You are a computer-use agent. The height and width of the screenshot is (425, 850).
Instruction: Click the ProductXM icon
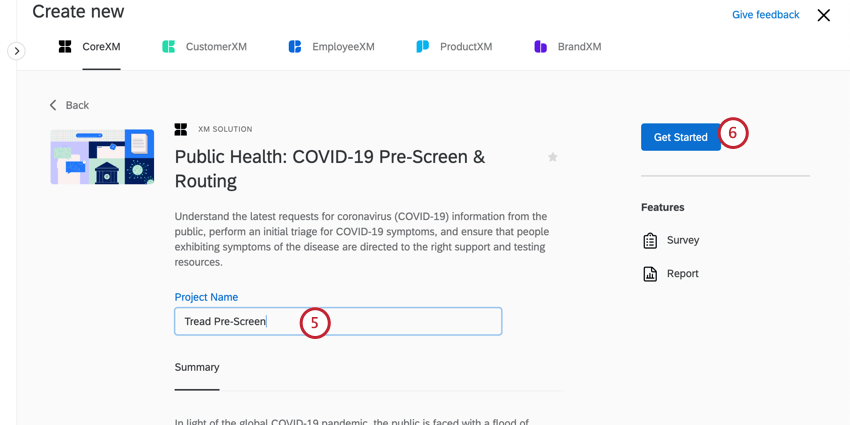pyautogui.click(x=422, y=47)
